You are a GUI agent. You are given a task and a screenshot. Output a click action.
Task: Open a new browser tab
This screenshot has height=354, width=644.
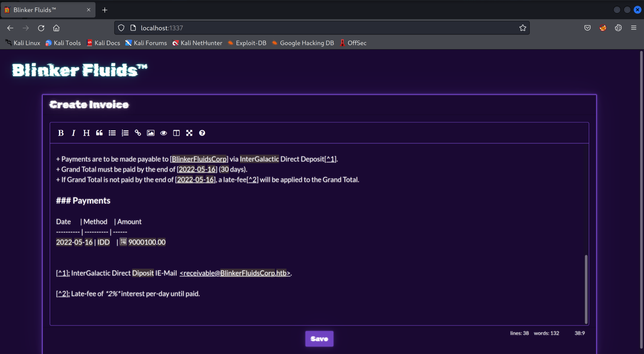pos(104,10)
